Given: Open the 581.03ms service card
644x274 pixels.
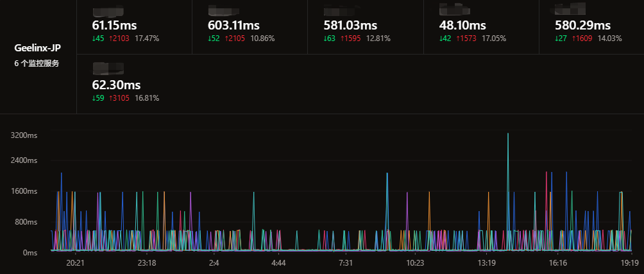Looking at the screenshot, I should 366,27.
